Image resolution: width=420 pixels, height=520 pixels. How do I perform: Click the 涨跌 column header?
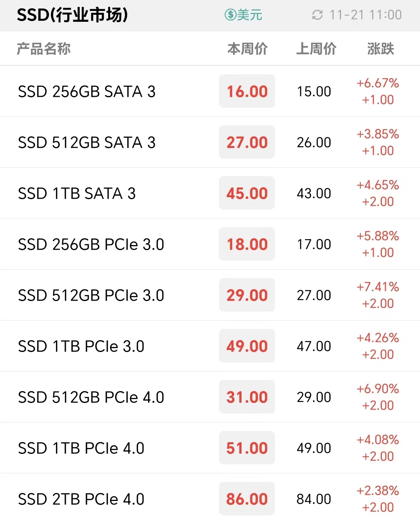381,49
